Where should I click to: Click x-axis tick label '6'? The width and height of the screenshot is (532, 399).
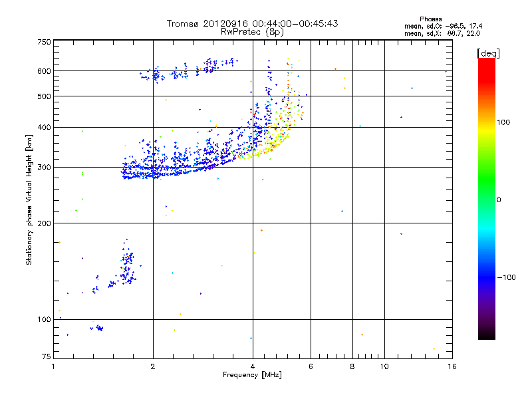tap(311, 366)
